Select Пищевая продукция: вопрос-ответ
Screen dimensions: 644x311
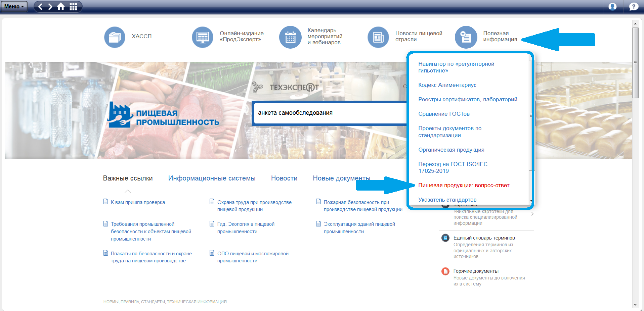click(x=464, y=185)
